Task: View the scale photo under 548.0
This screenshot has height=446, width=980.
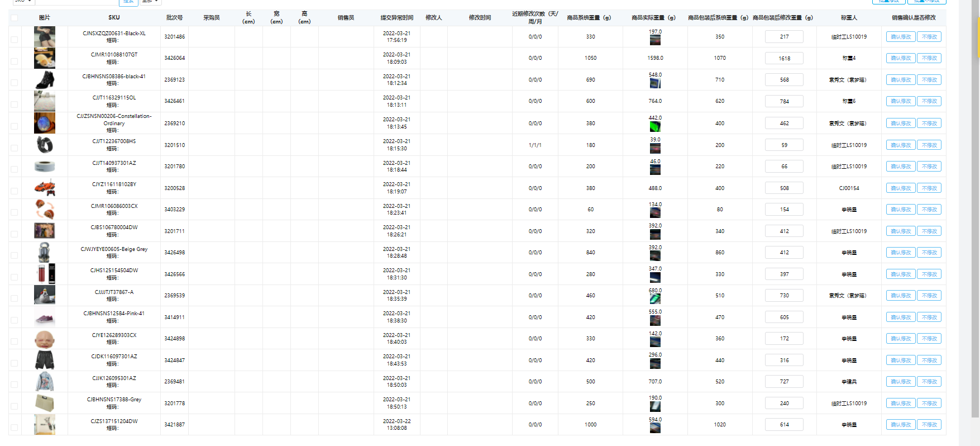Action: click(655, 83)
